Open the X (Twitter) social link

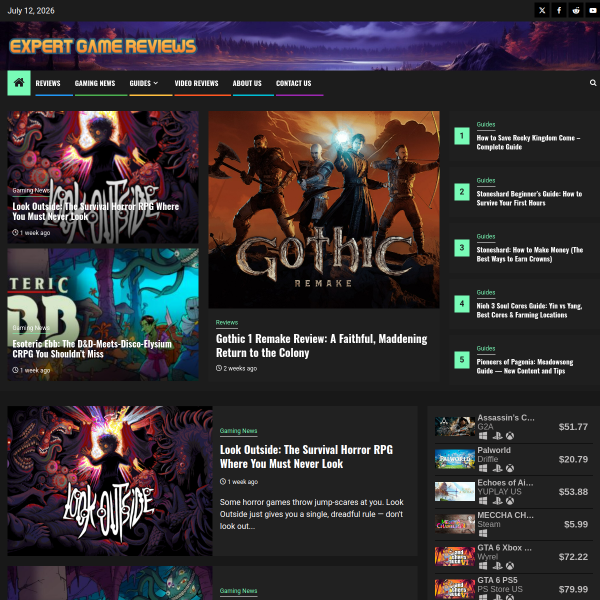click(542, 10)
